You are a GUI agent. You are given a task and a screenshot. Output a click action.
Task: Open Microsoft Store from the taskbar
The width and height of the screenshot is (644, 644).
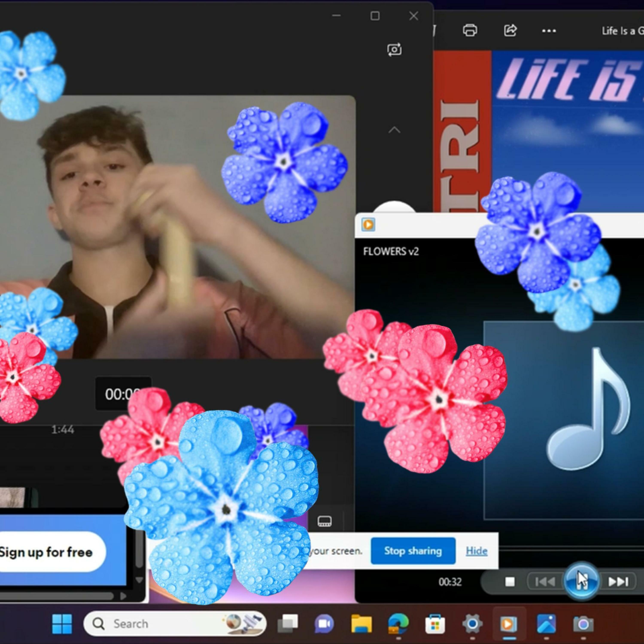(435, 623)
